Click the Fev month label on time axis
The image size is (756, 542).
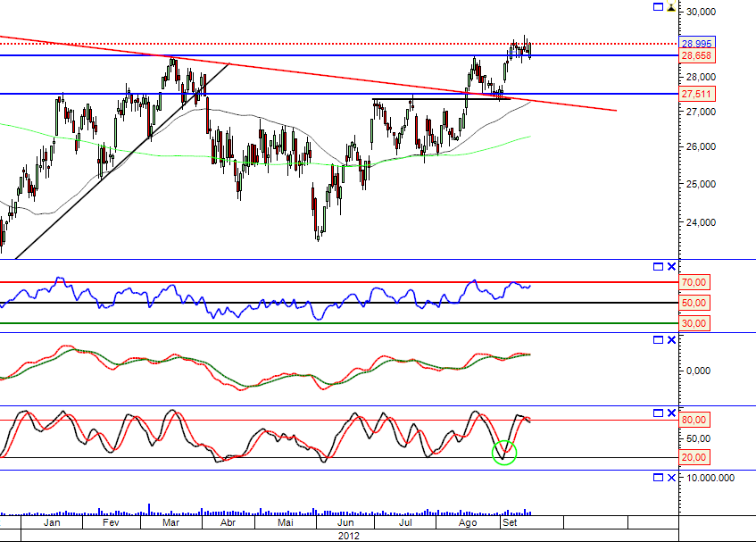pos(111,522)
